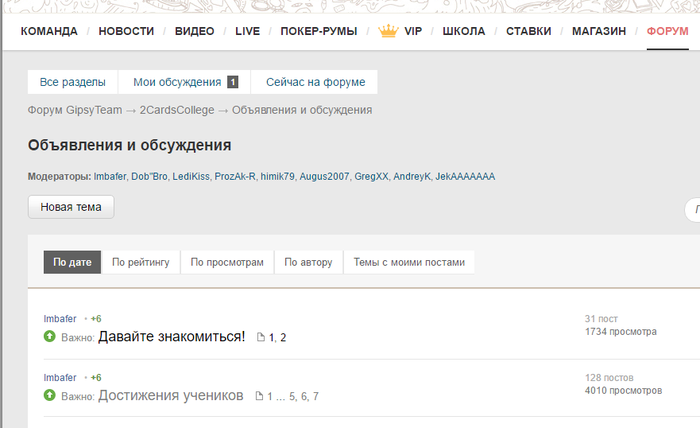The height and width of the screenshot is (428, 700).
Task: Open moderator JekAAAAAAA profile
Action: tap(465, 176)
